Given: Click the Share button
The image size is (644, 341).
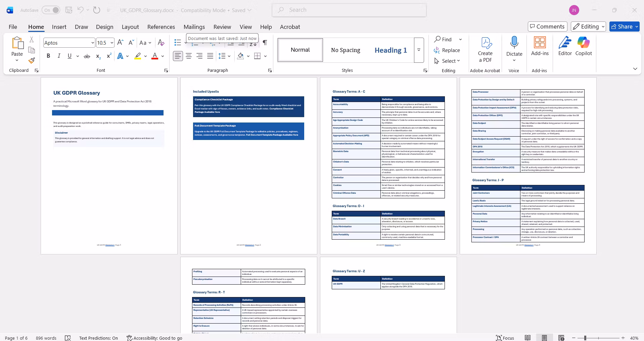Looking at the screenshot, I should coord(625,27).
